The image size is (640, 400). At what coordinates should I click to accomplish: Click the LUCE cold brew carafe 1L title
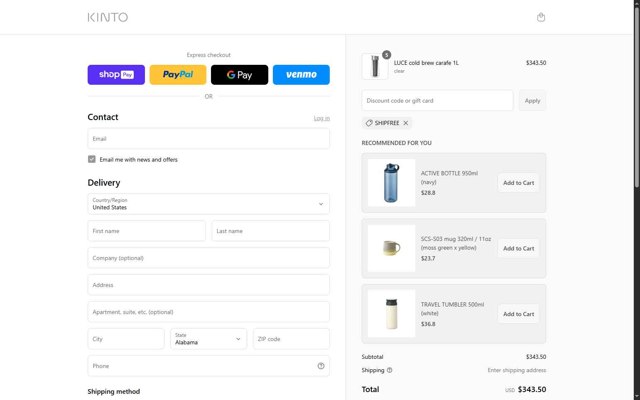click(426, 63)
